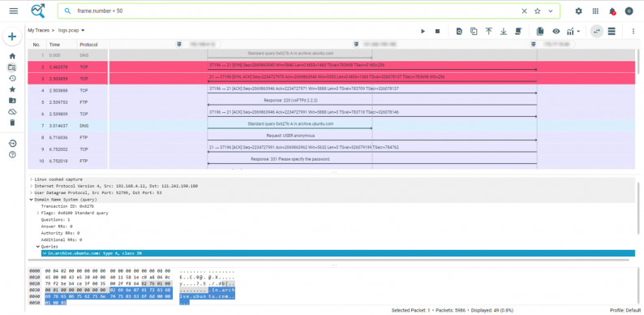The image size is (644, 315).
Task: Clear the display filter with X
Action: (524, 11)
